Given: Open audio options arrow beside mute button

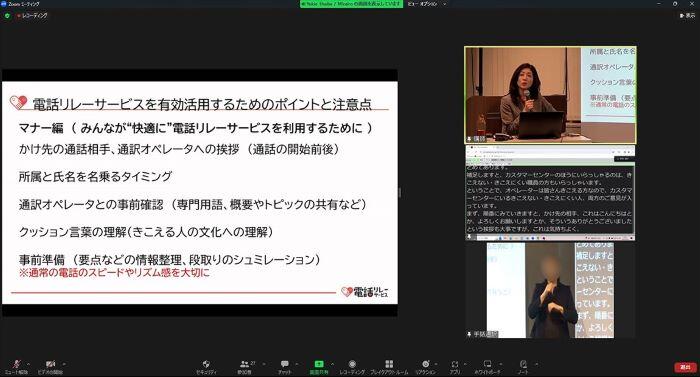Looking at the screenshot, I should pyautogui.click(x=29, y=364).
